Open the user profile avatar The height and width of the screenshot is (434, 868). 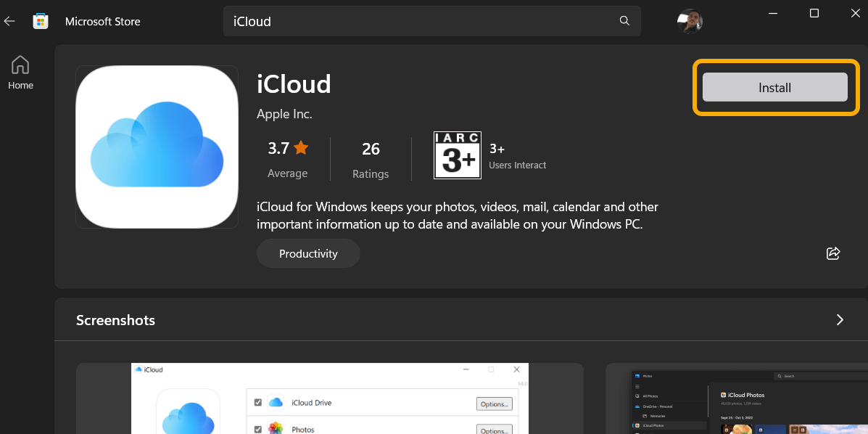pyautogui.click(x=690, y=21)
